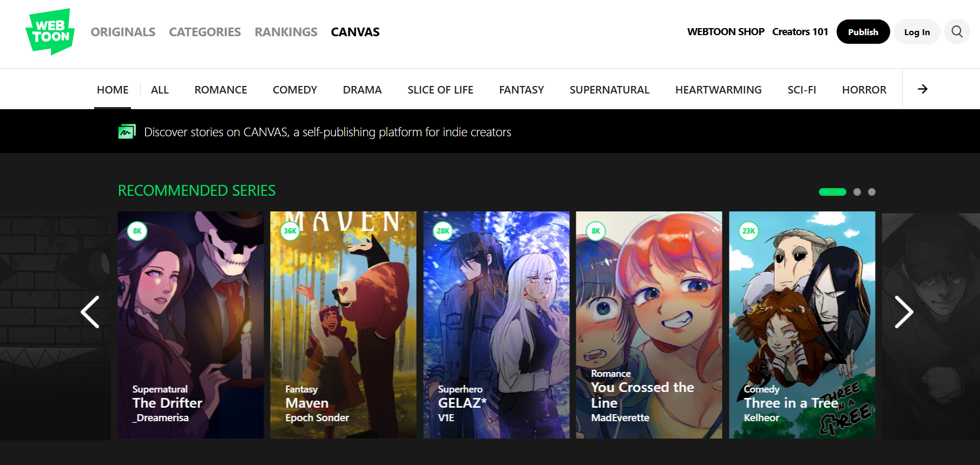The width and height of the screenshot is (980, 465).
Task: Click the author name '_Dreamerisa'
Action: tap(161, 418)
